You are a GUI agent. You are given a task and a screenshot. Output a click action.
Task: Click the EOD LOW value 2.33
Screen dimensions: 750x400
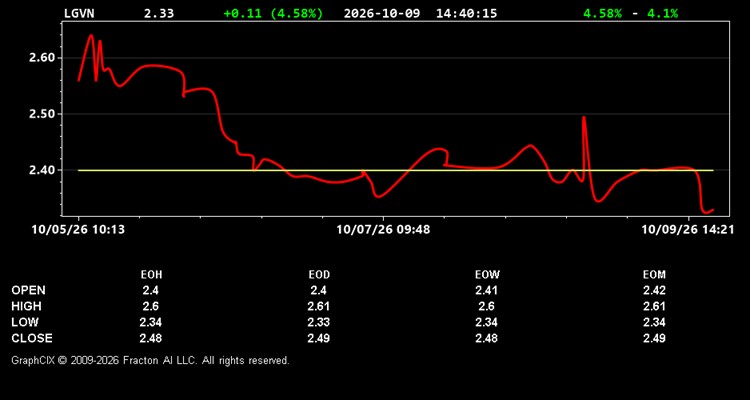coord(319,322)
